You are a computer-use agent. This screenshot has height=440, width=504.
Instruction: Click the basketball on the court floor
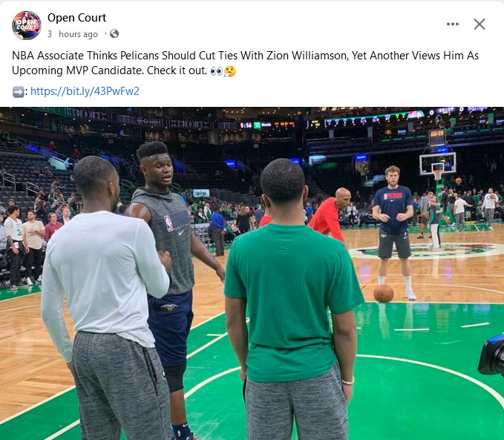pyautogui.click(x=384, y=293)
